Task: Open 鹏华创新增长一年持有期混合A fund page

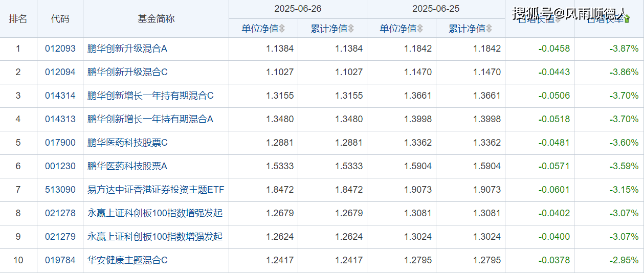Action: [150, 119]
